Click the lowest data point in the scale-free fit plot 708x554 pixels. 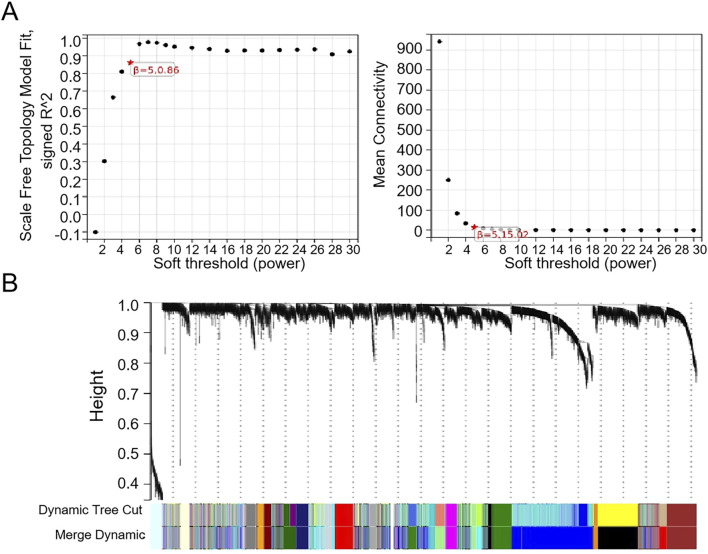tap(95, 232)
